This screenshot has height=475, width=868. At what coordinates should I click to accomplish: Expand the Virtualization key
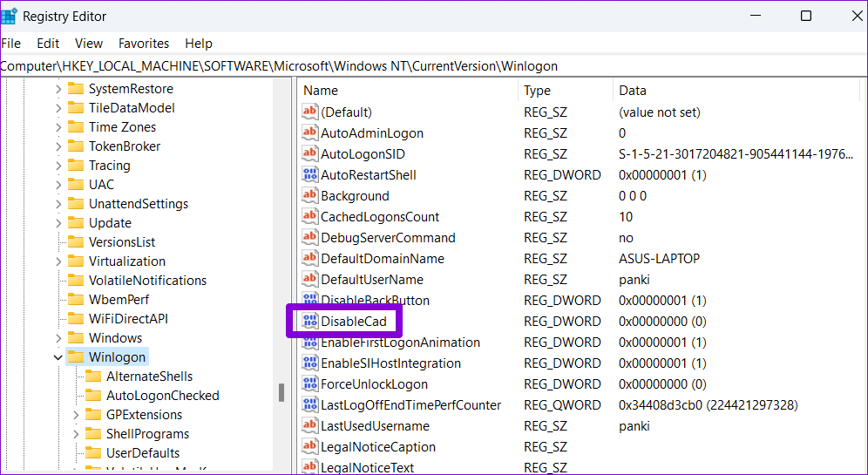(58, 261)
